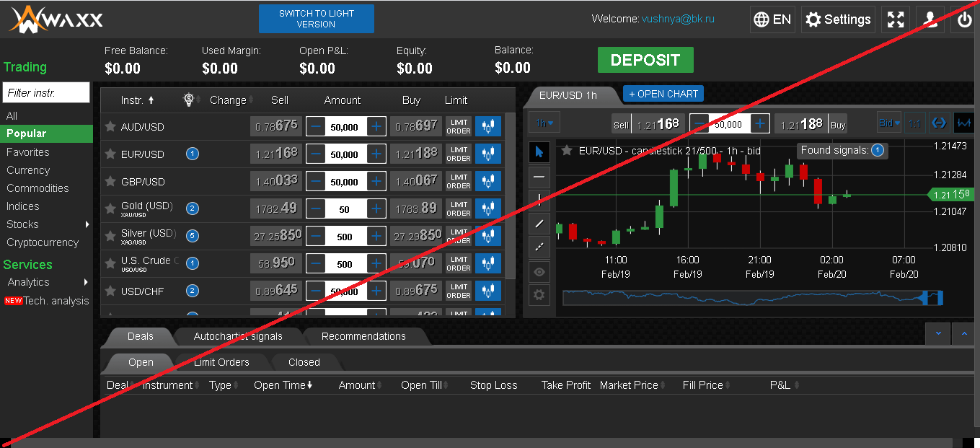Toggle favorite star for GBP/USD
This screenshot has width=980, height=448.
[x=110, y=181]
